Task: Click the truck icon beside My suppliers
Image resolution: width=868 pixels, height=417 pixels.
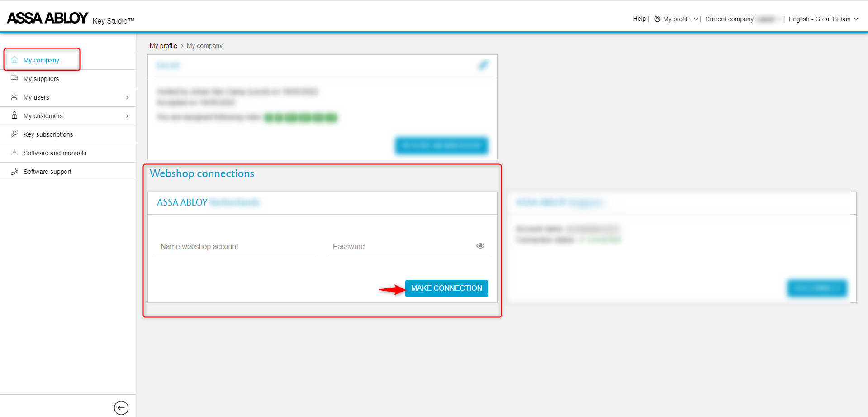Action: click(x=14, y=78)
